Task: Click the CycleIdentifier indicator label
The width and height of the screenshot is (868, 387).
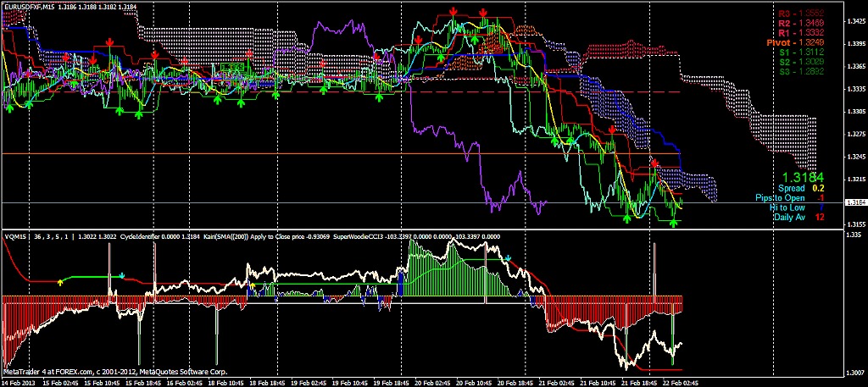Action: tap(141, 236)
